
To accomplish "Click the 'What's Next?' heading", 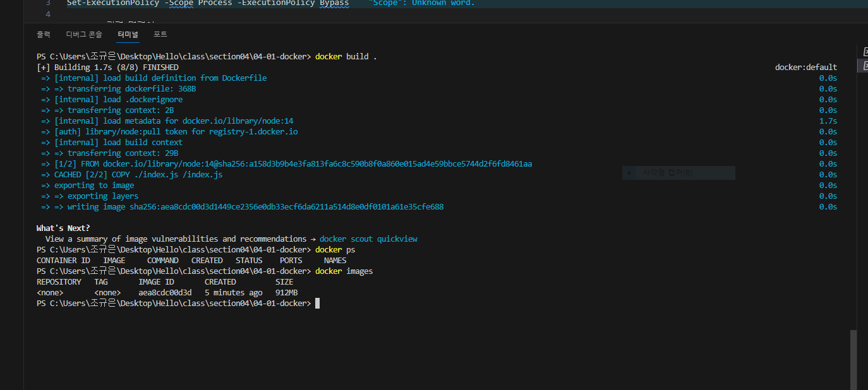I will (x=63, y=228).
